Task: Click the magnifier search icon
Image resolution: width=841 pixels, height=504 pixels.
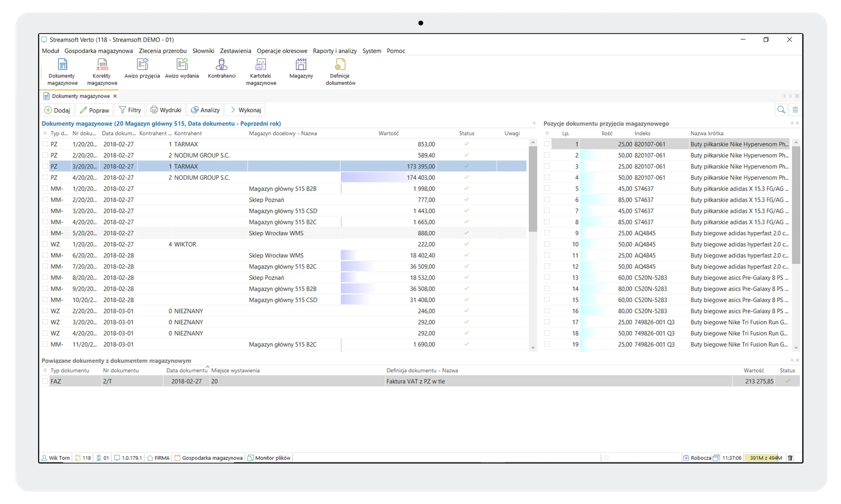Action: pyautogui.click(x=781, y=110)
